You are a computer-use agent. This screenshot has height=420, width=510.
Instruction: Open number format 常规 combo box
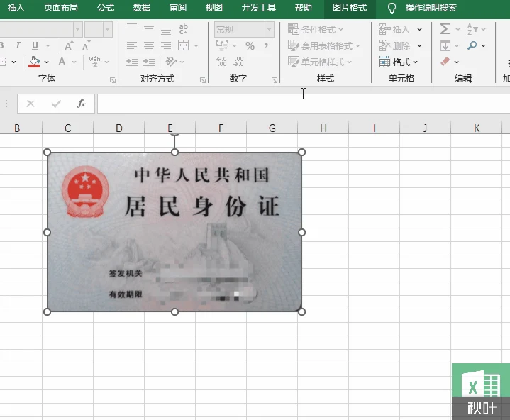click(x=244, y=30)
